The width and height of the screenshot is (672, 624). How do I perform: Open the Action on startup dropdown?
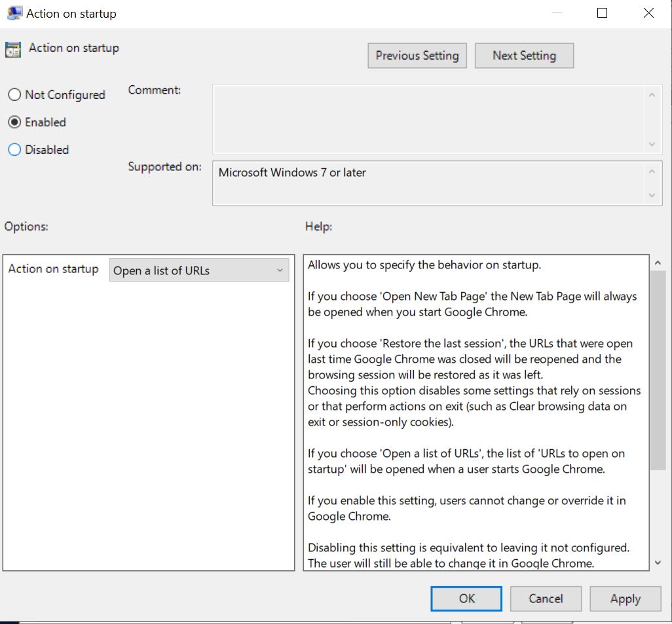point(198,270)
